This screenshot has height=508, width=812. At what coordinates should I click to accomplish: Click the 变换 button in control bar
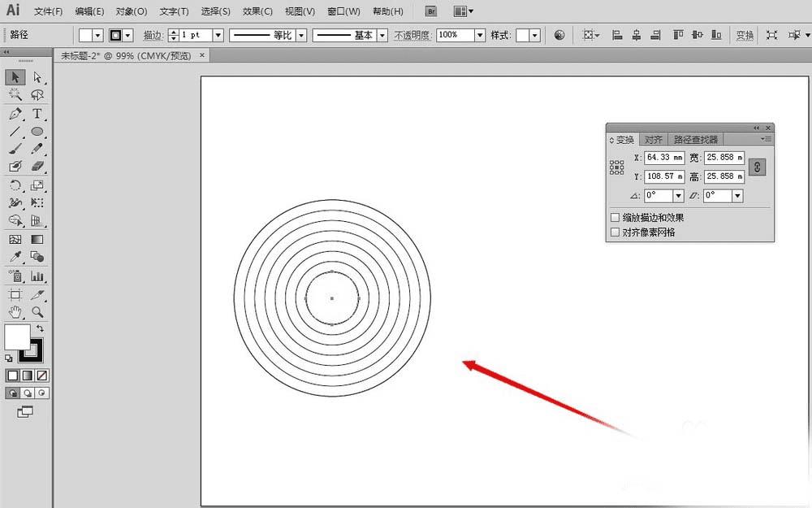point(745,35)
